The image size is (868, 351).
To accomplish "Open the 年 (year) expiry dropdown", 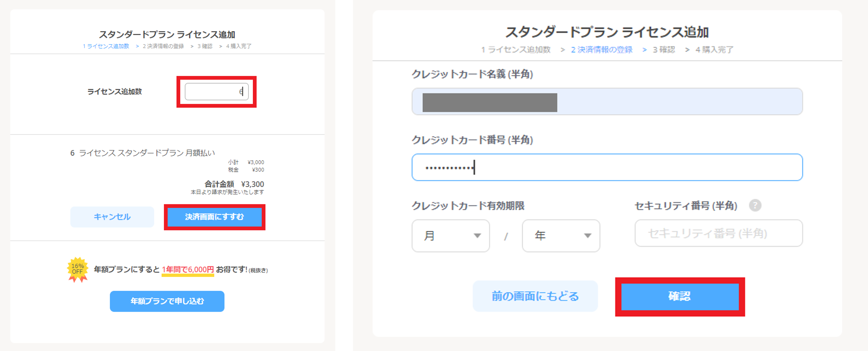I will pyautogui.click(x=560, y=235).
